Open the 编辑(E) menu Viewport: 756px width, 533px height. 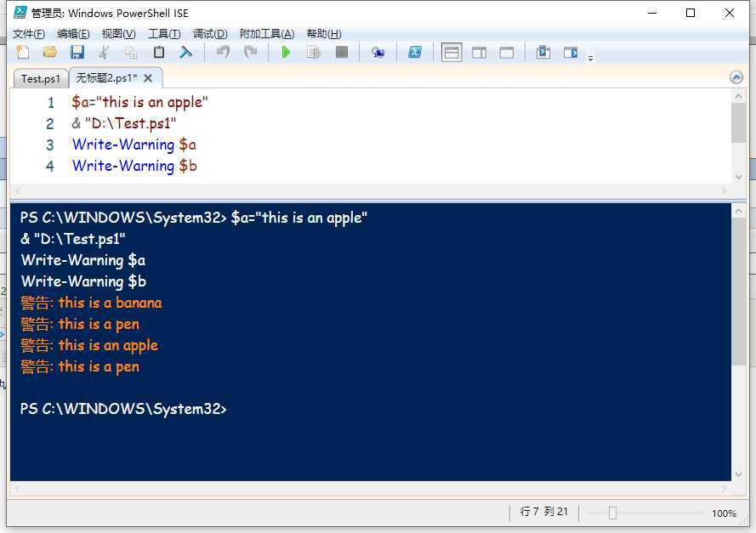[x=73, y=34]
